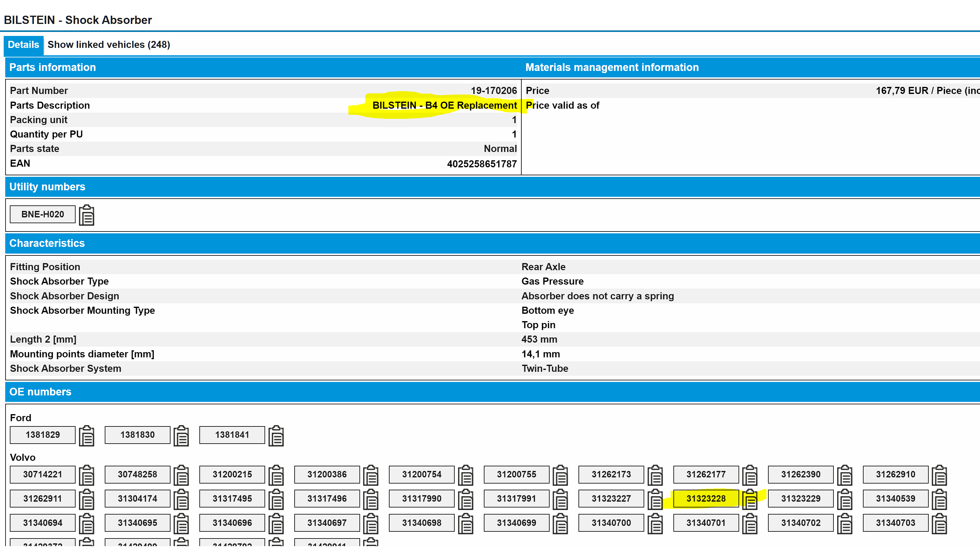Copy Volvo OE number 31340696
980x548 pixels.
pyautogui.click(x=276, y=524)
